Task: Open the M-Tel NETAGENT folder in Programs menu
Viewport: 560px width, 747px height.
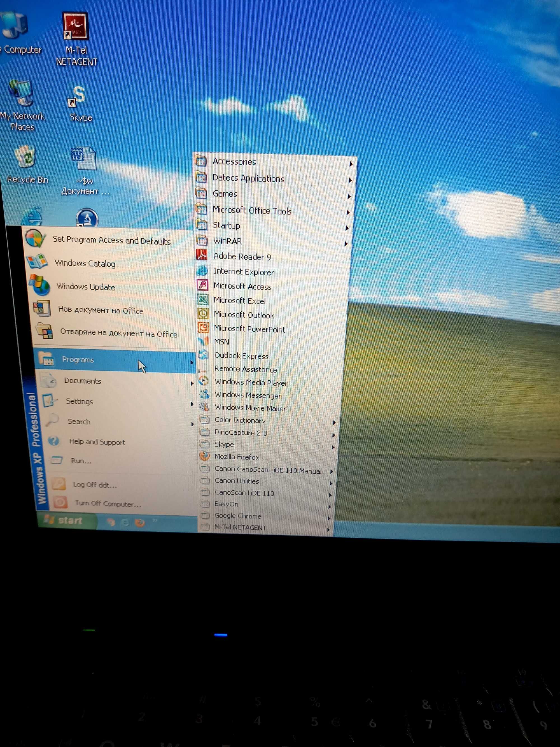Action: point(265,527)
